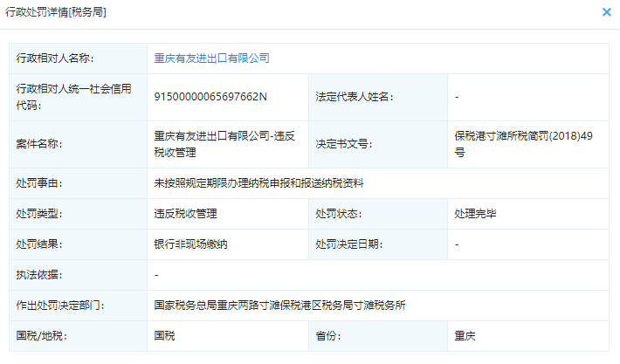Click the label 国税/地税
The image size is (620, 364).
point(42,336)
